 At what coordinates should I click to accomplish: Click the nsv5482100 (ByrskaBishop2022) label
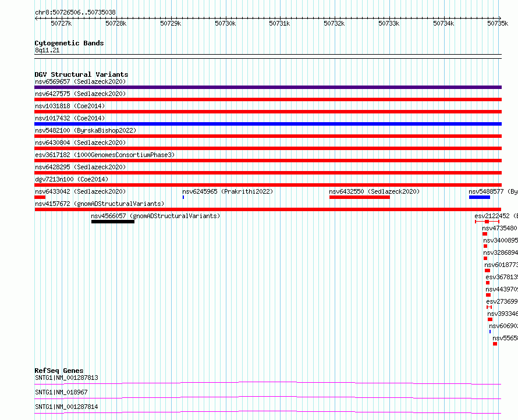pos(86,130)
